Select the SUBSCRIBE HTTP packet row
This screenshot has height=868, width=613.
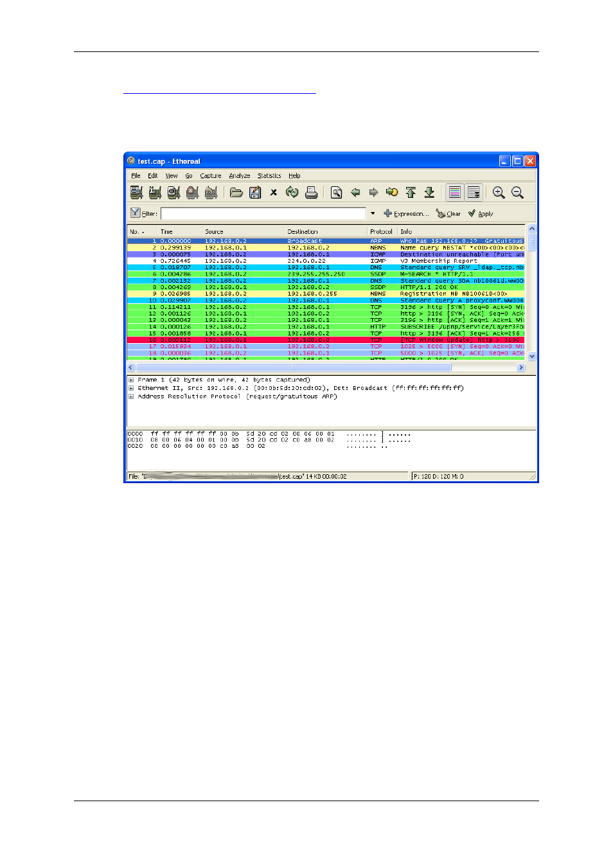click(326, 326)
